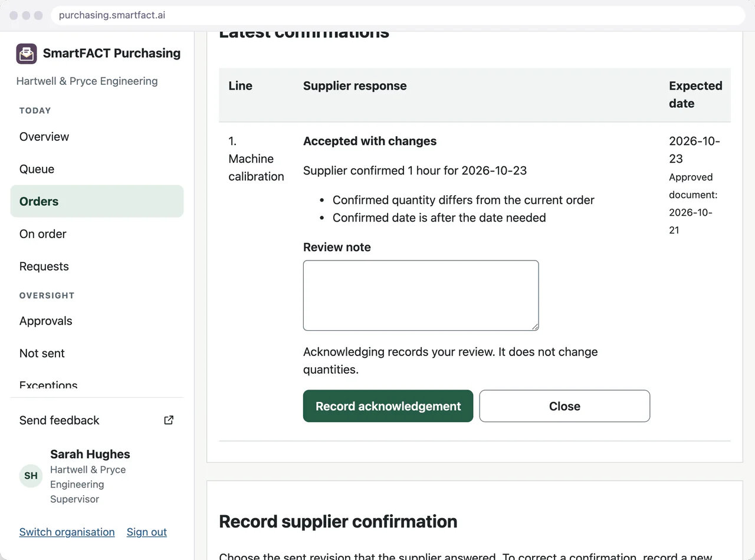Screen dimensions: 755x560
Task: Sign out of the account
Action: point(147,532)
